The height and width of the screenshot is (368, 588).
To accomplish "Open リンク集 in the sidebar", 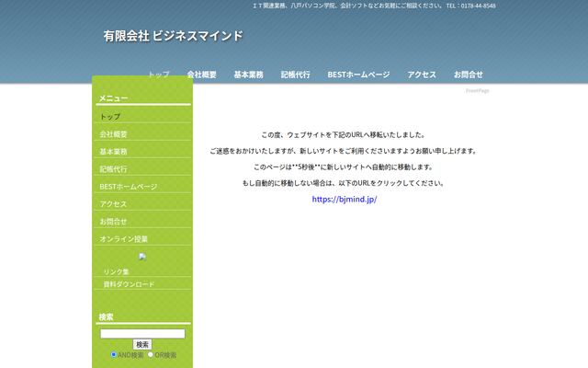I will pyautogui.click(x=117, y=271).
